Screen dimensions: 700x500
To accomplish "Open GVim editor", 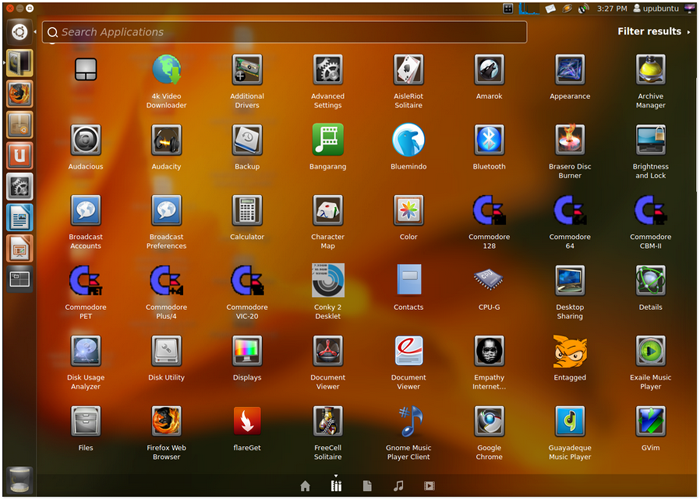I will pos(650,421).
